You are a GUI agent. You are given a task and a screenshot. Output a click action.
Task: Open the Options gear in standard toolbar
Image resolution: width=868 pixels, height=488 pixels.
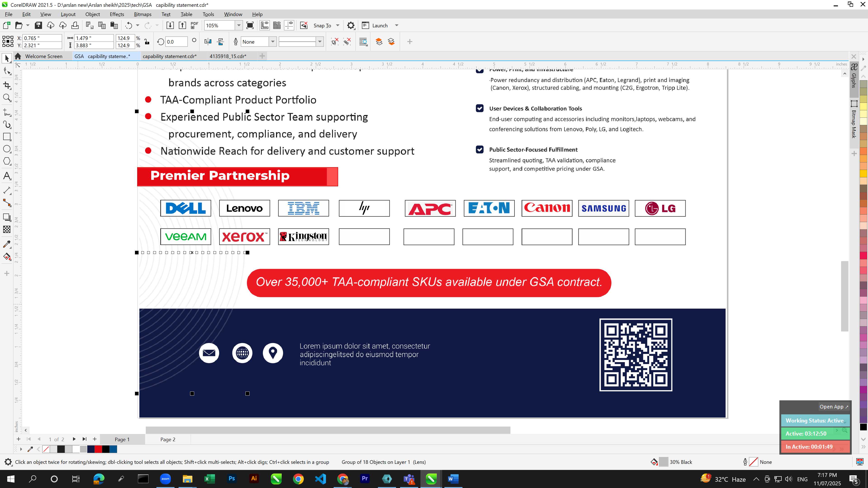(351, 25)
